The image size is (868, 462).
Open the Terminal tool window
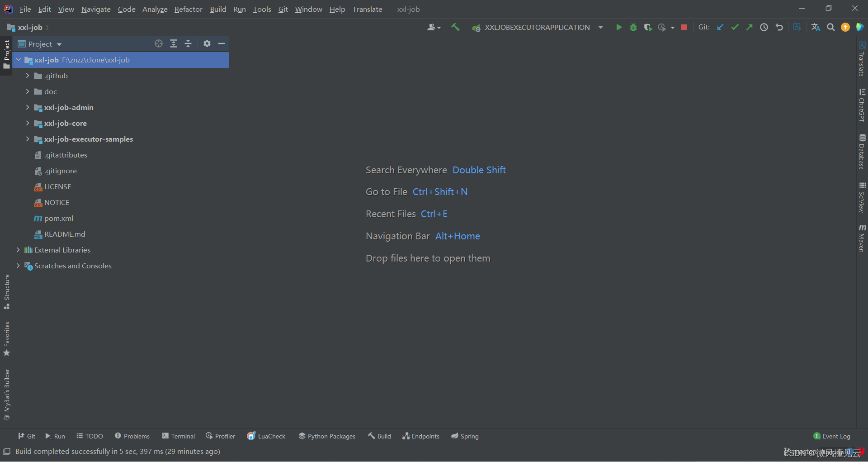point(179,436)
